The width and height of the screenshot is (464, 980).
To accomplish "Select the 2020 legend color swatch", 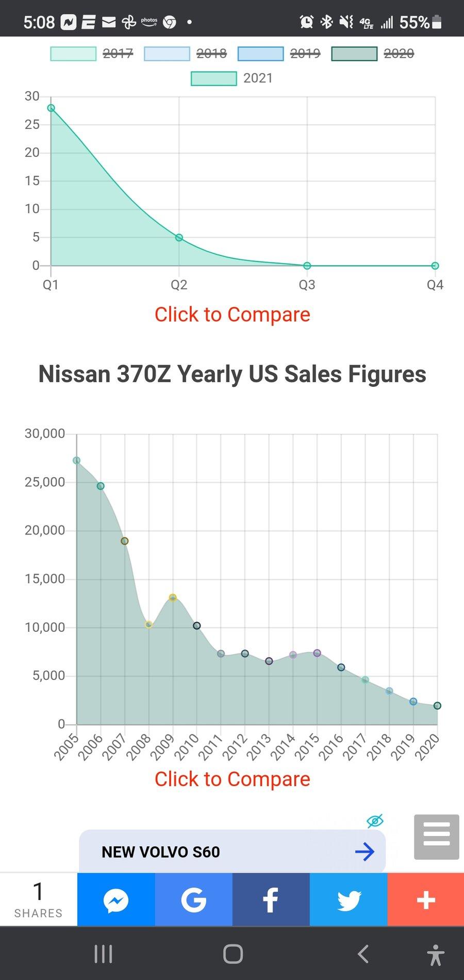I will pos(354,54).
